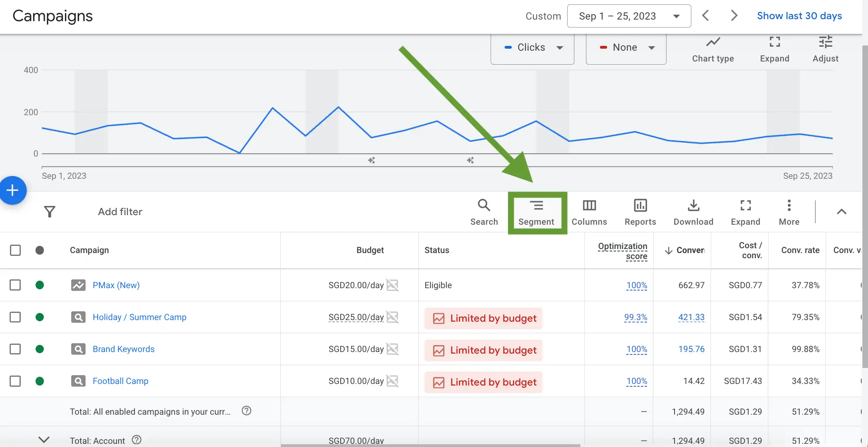Tick the Brand Keywords checkbox

coord(15,349)
